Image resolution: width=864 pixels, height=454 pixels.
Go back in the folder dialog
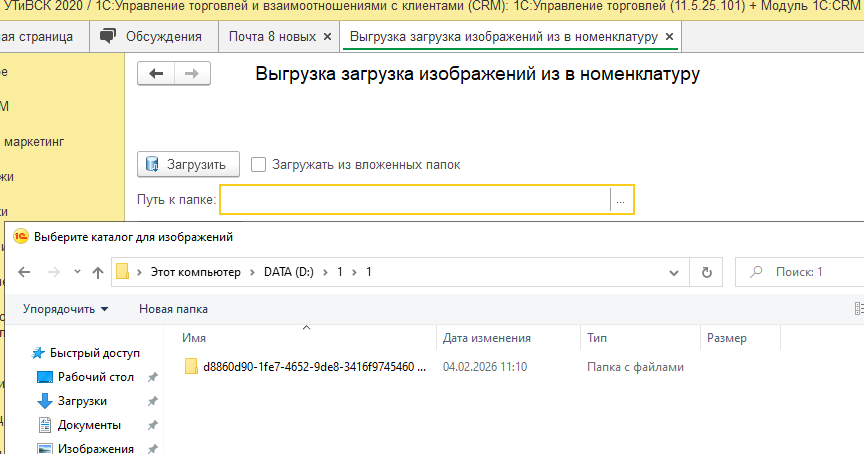pyautogui.click(x=24, y=272)
